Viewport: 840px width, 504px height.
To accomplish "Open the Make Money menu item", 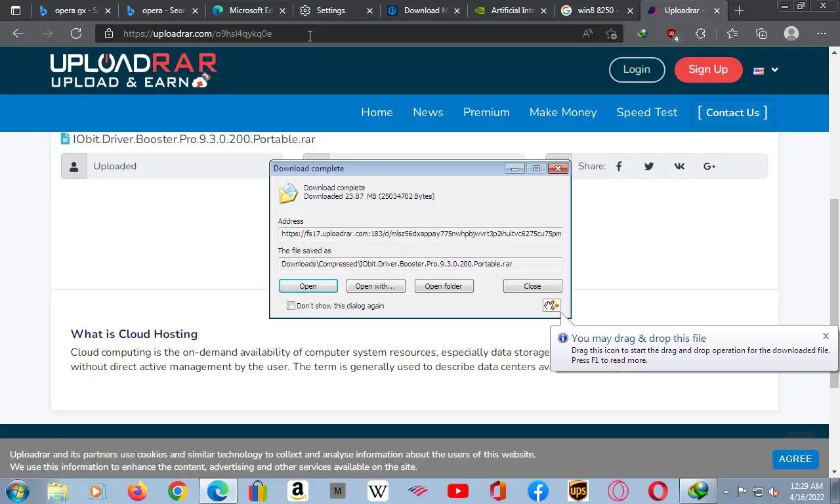I will [x=563, y=112].
